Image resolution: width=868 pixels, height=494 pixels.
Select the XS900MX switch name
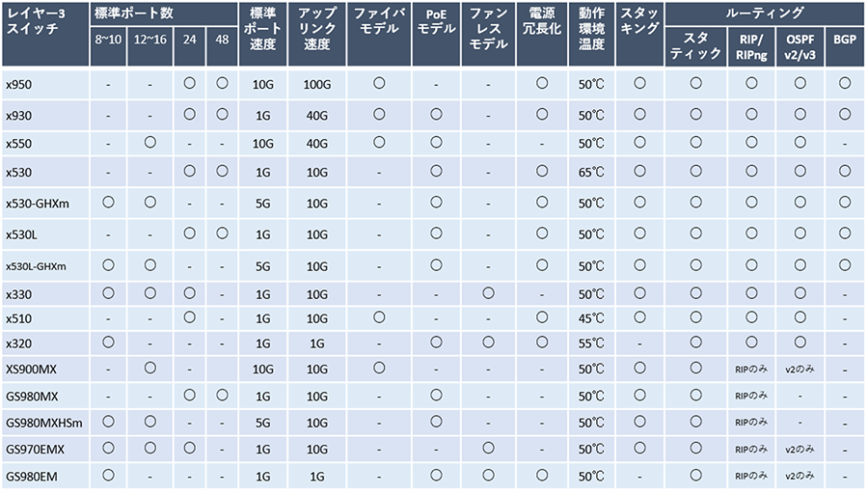(31, 369)
